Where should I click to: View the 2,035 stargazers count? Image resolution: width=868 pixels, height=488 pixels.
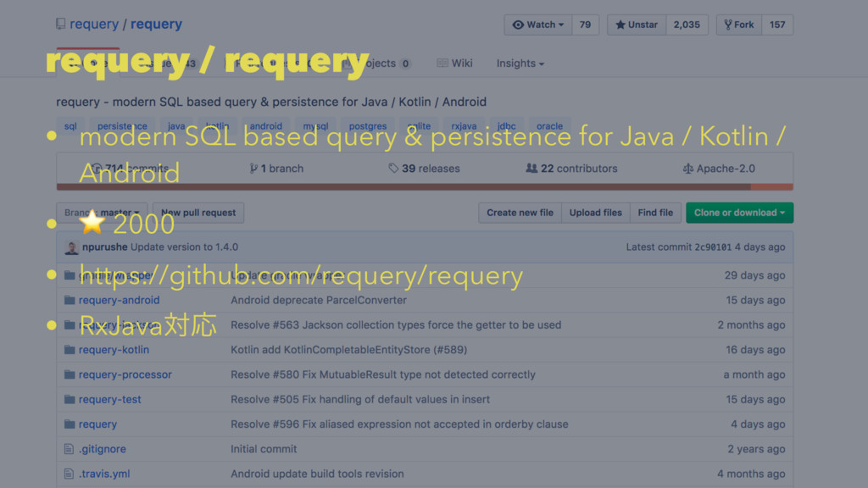click(687, 25)
